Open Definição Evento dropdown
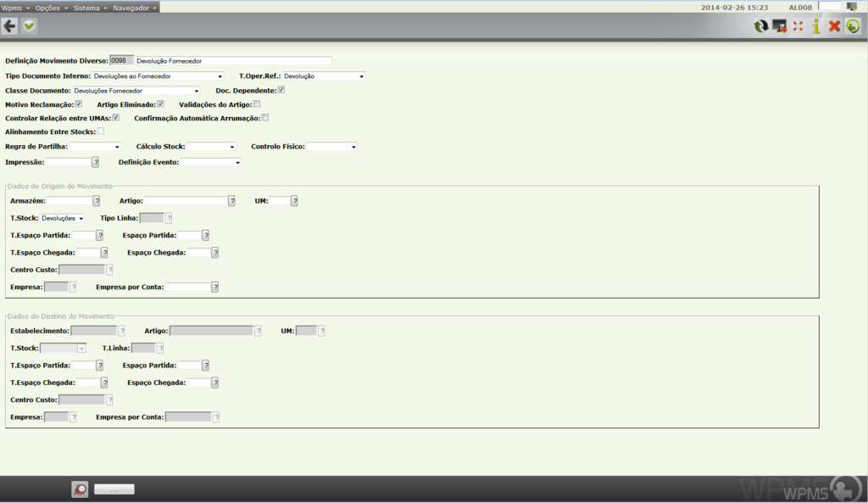The height and width of the screenshot is (503, 868). click(211, 162)
